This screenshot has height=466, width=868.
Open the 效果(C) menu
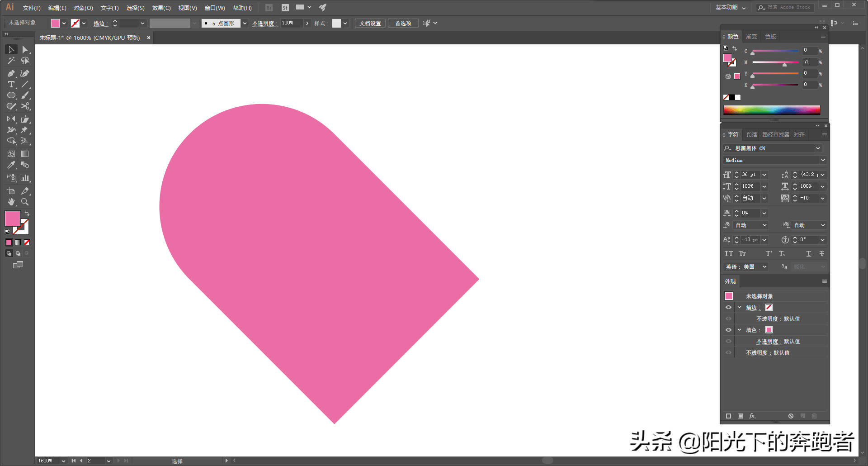click(x=161, y=8)
